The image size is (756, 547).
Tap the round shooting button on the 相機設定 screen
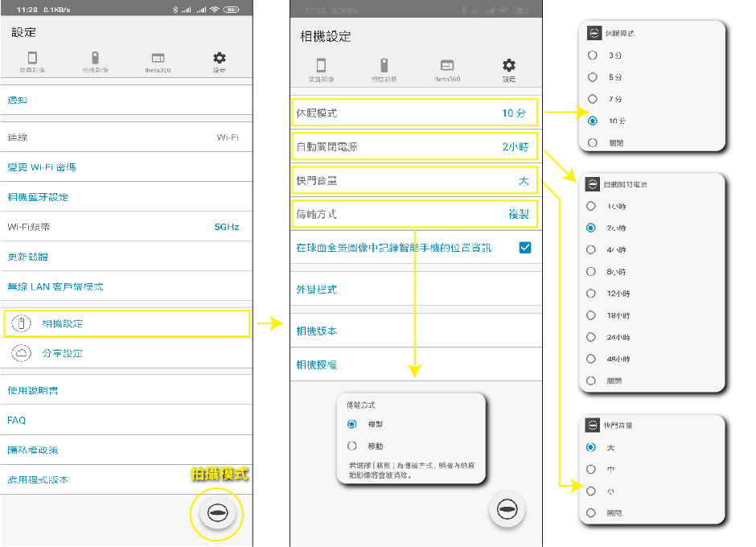click(x=507, y=509)
